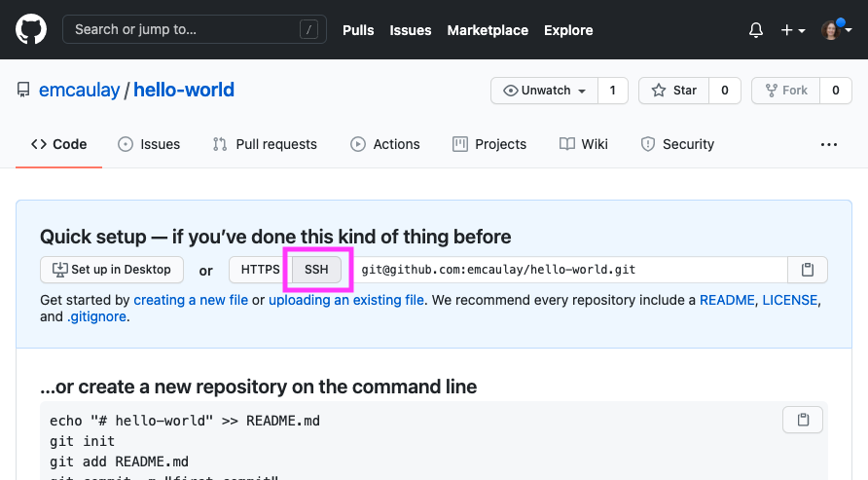Open Explore in top navigation
868x480 pixels.
568,30
